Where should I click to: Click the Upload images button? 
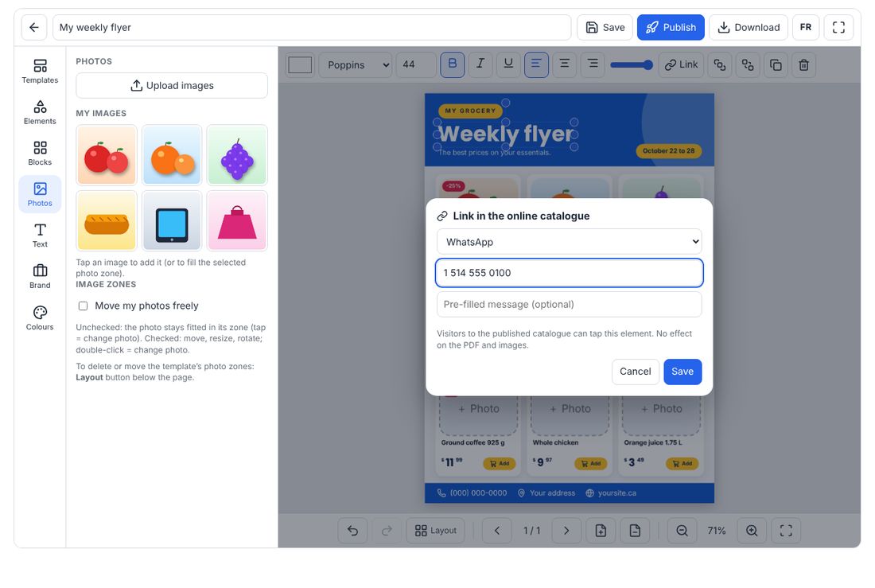172,85
